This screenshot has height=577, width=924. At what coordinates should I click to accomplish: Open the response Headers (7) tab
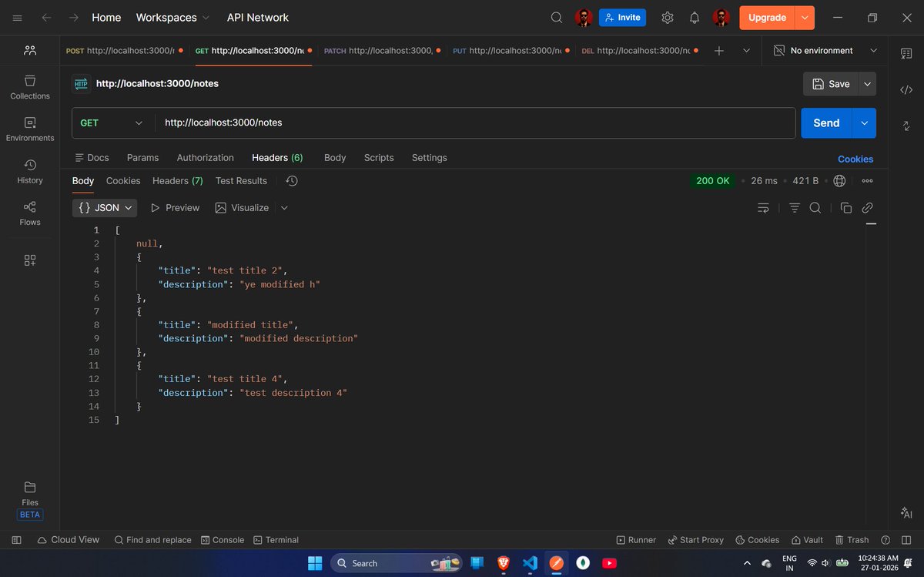pyautogui.click(x=178, y=180)
